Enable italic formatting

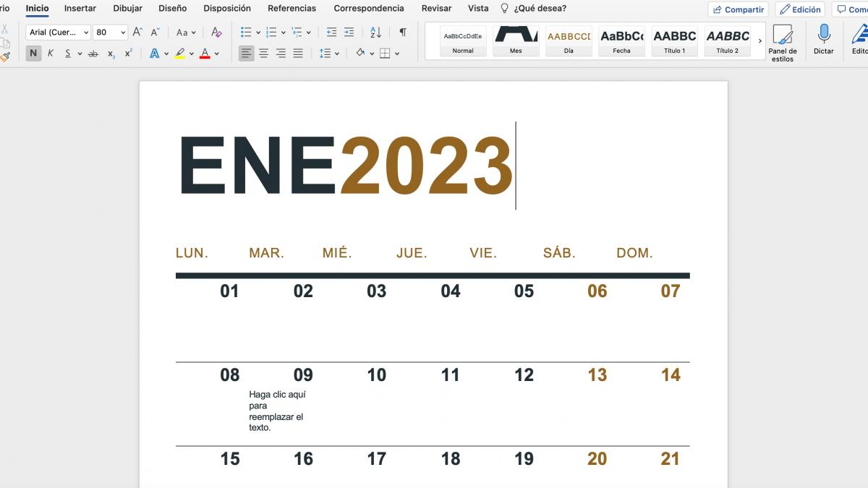click(49, 53)
